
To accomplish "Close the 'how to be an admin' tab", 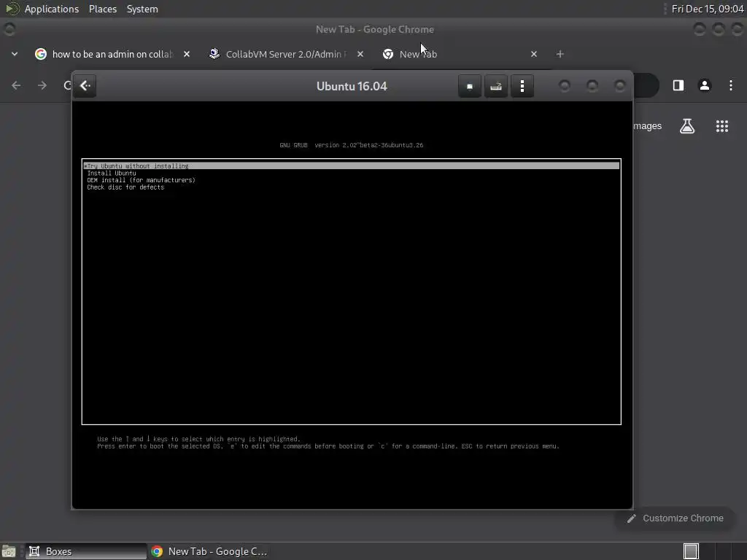I will click(187, 54).
